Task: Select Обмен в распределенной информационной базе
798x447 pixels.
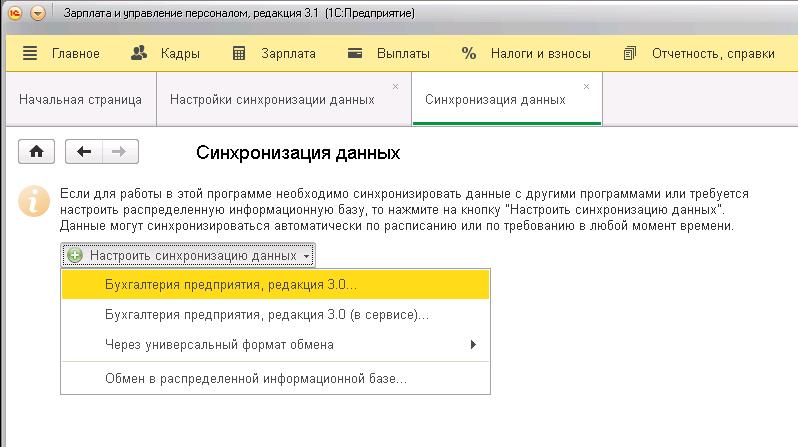Action: coord(275,379)
